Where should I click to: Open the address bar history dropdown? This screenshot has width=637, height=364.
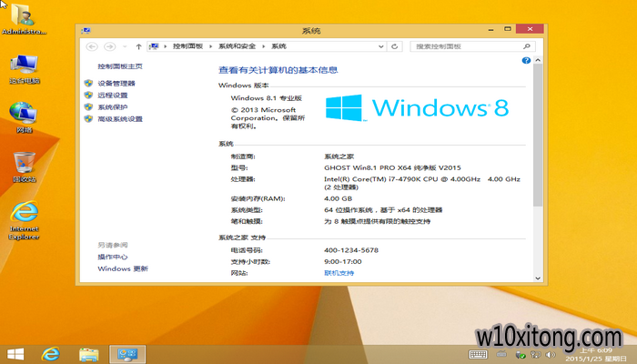380,46
